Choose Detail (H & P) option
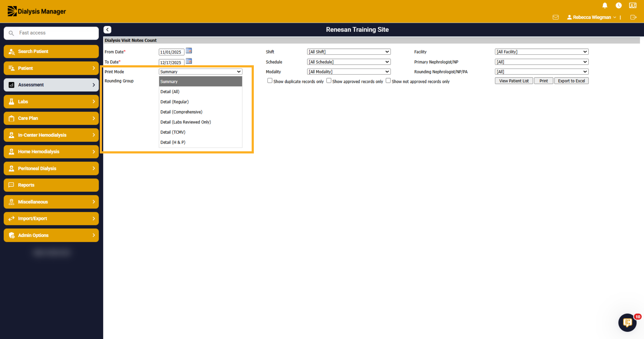The width and height of the screenshot is (644, 339). click(200, 142)
